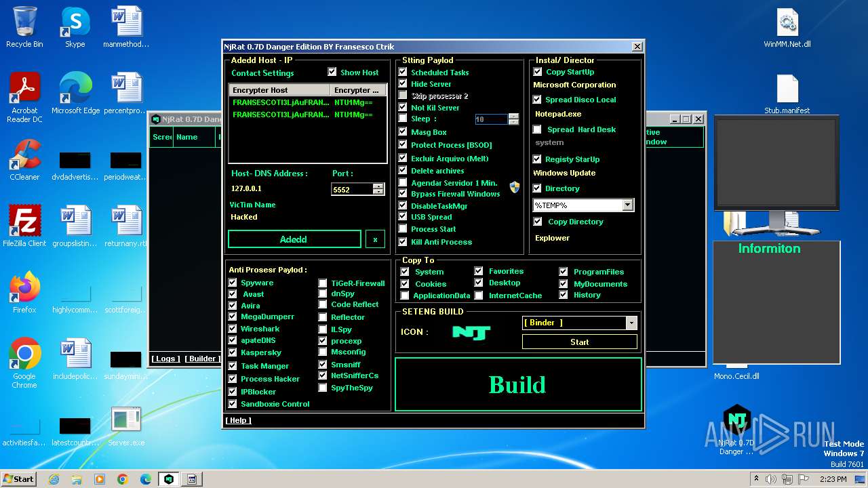The width and height of the screenshot is (868, 488).
Task: Toggle the Show Host checkbox
Action: click(x=332, y=72)
